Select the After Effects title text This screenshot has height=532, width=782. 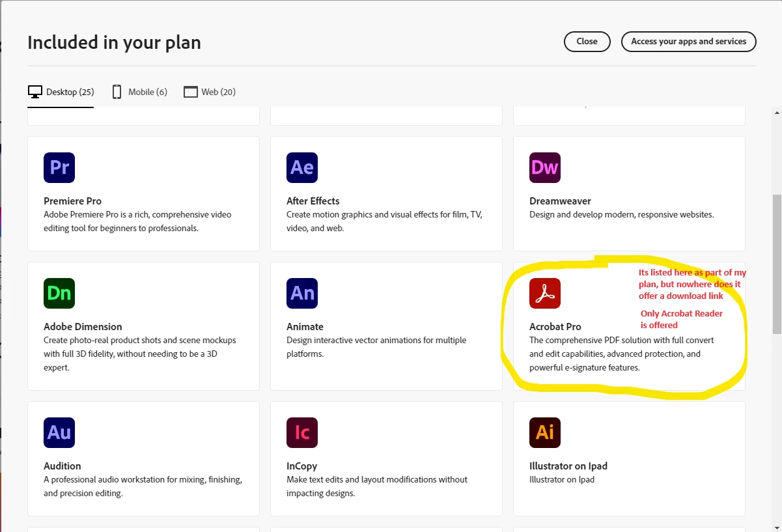tap(313, 201)
